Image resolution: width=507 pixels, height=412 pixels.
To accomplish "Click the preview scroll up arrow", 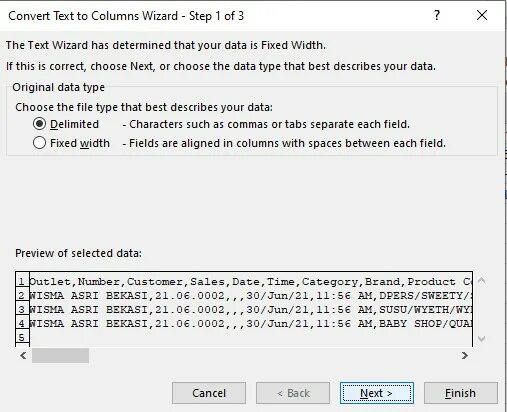I will [481, 280].
